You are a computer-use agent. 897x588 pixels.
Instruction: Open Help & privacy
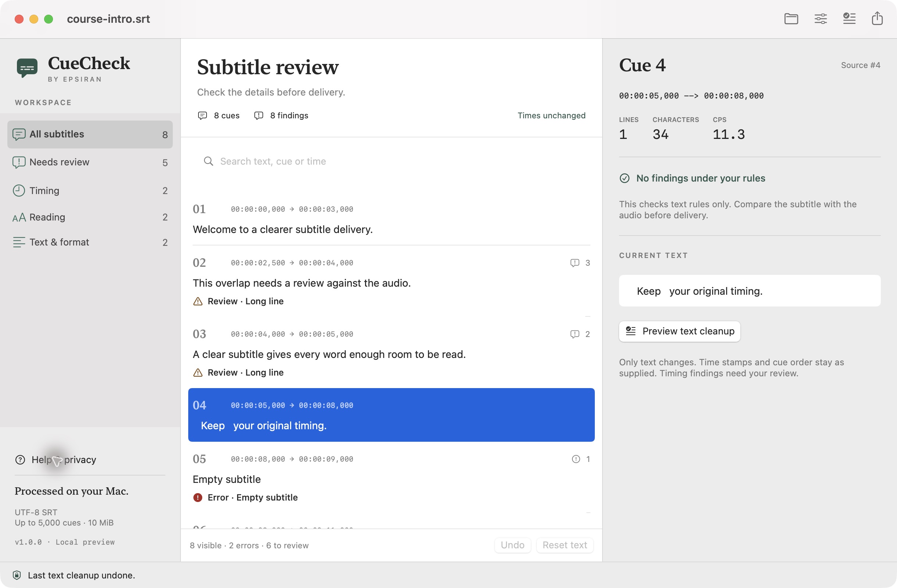pyautogui.click(x=56, y=459)
